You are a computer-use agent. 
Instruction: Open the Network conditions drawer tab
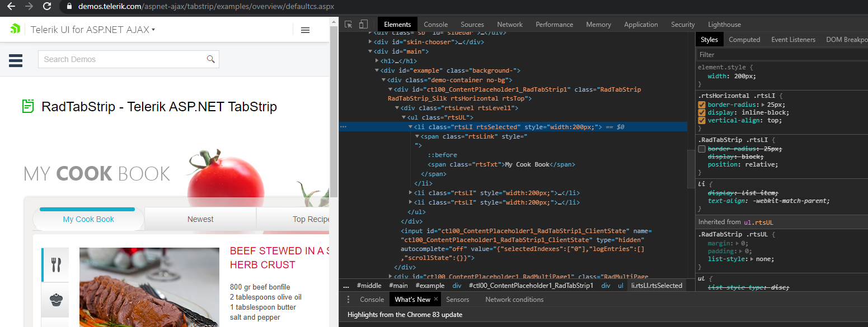[514, 300]
